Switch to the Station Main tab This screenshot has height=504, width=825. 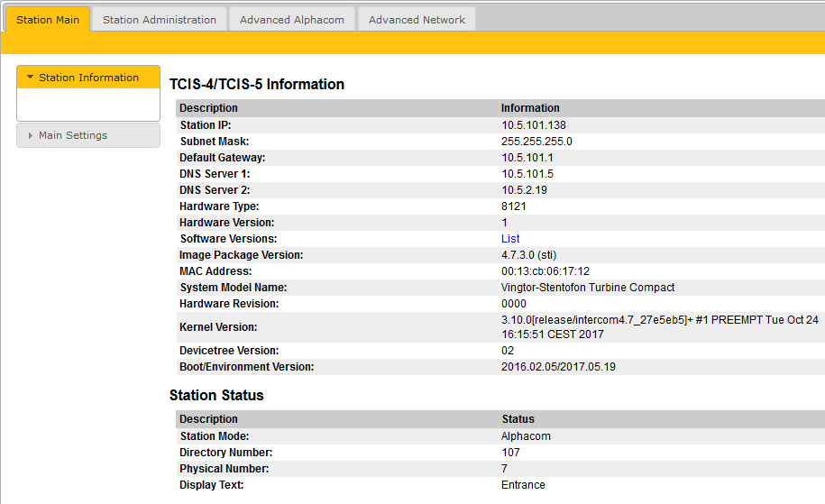[48, 19]
